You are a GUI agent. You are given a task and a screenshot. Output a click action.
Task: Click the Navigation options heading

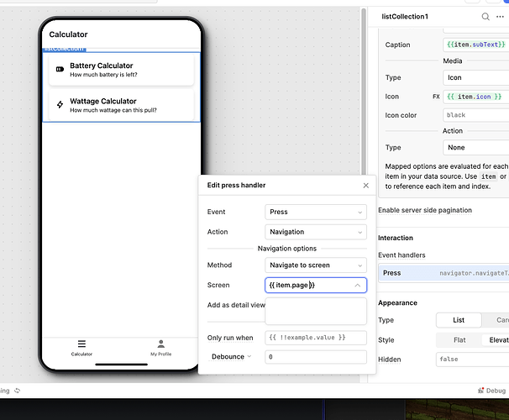pyautogui.click(x=287, y=249)
